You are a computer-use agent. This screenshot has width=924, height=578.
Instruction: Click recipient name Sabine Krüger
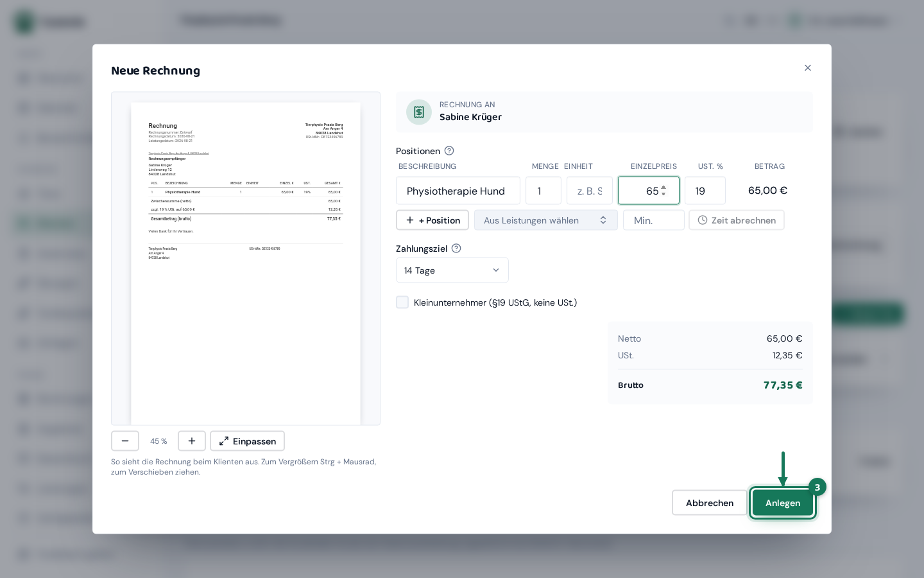click(x=470, y=117)
